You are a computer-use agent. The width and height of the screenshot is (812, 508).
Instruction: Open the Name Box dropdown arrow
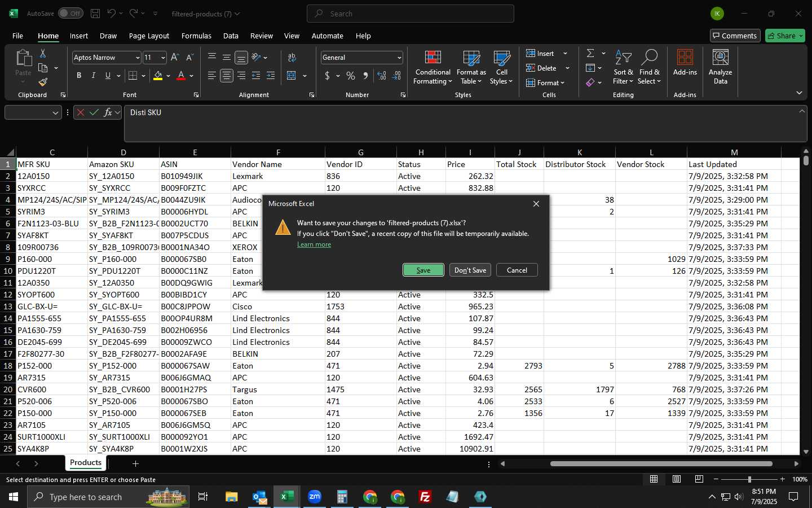pyautogui.click(x=55, y=112)
